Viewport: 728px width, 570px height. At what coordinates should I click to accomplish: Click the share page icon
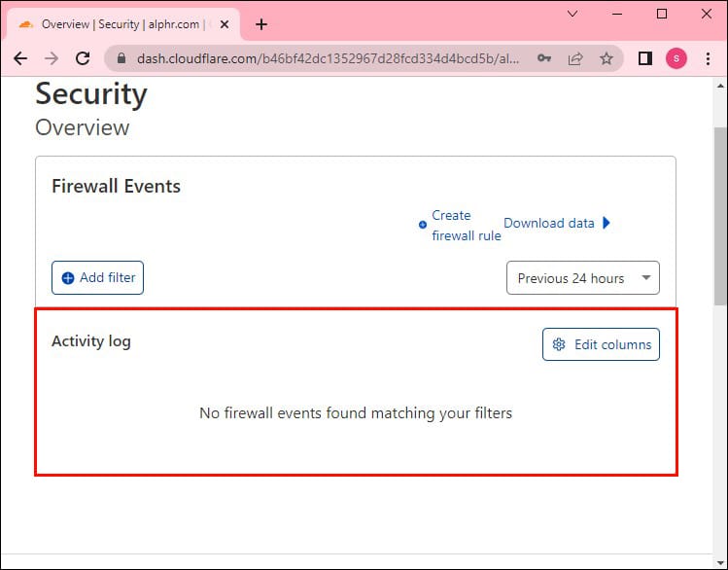tap(575, 58)
